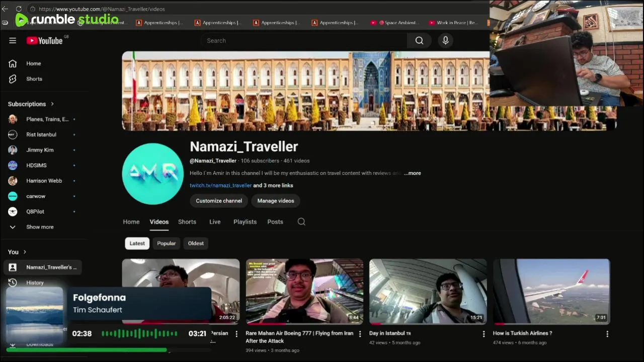
Task: Reload the page with the refresh icon
Action: click(19, 9)
